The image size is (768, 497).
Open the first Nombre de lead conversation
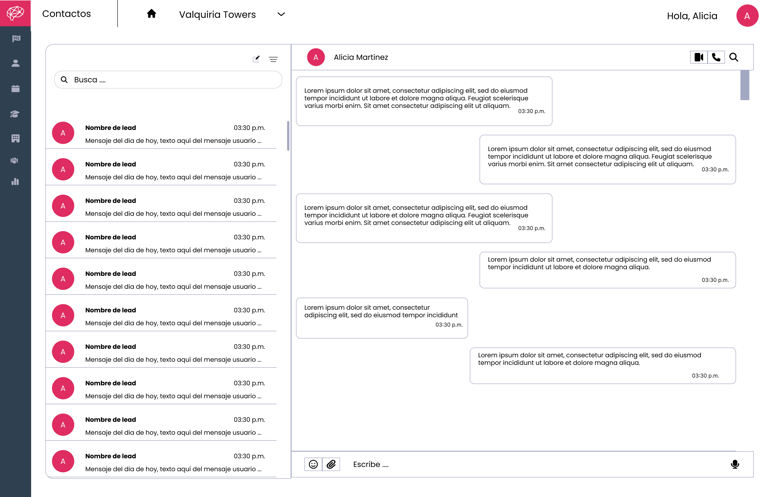[161, 134]
